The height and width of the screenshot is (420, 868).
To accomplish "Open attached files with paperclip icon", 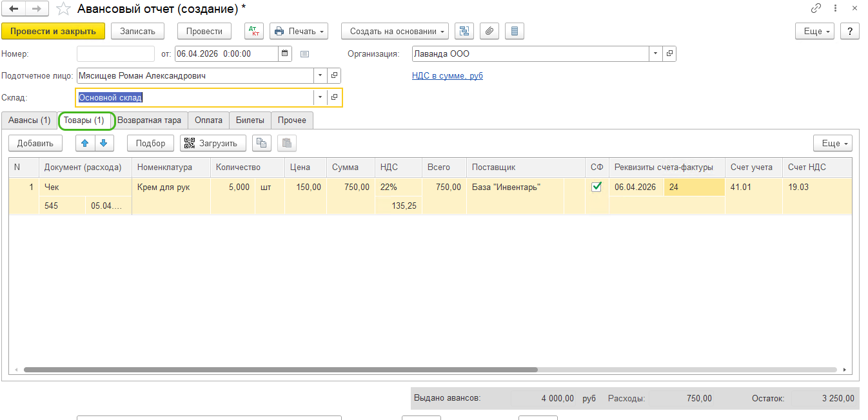I will pyautogui.click(x=489, y=31).
